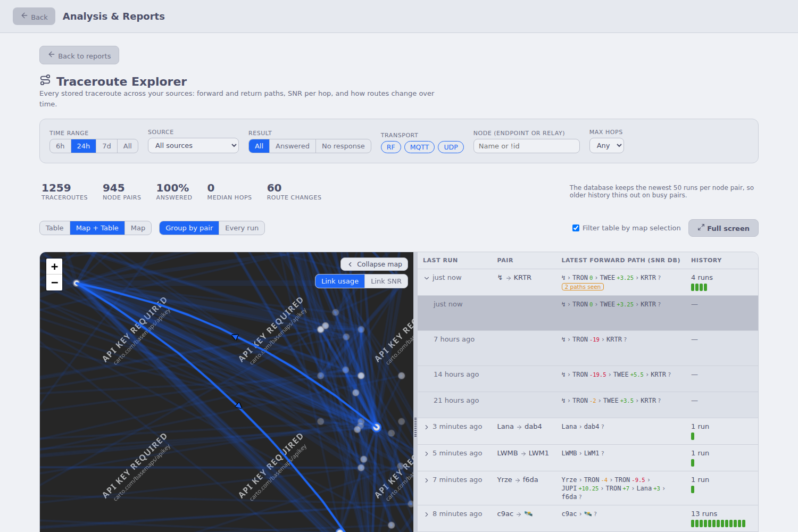Click the direction arrow on upper route
Viewport: 798px width, 532px height.
(235, 337)
